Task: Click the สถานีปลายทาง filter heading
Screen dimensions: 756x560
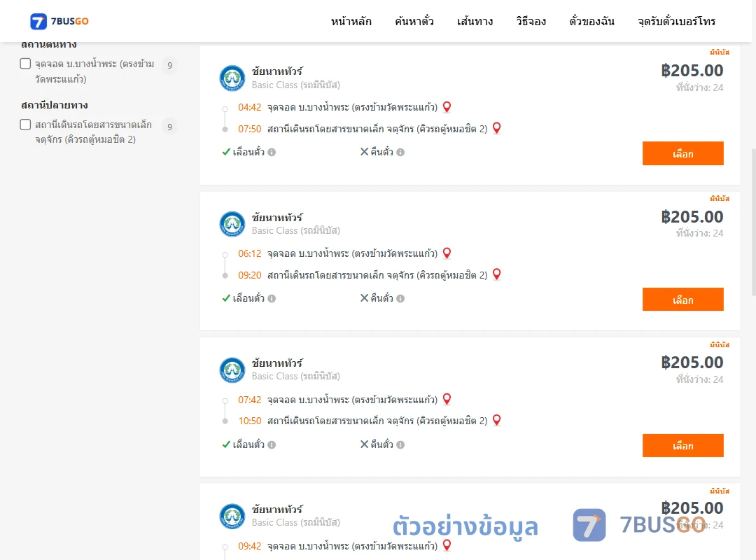Action: pyautogui.click(x=55, y=105)
